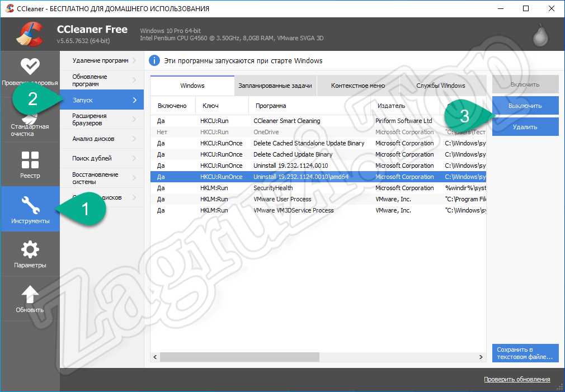Select the Uninstall 19.232.1124.0010\amd64 row
565x392 pixels.
(318, 177)
